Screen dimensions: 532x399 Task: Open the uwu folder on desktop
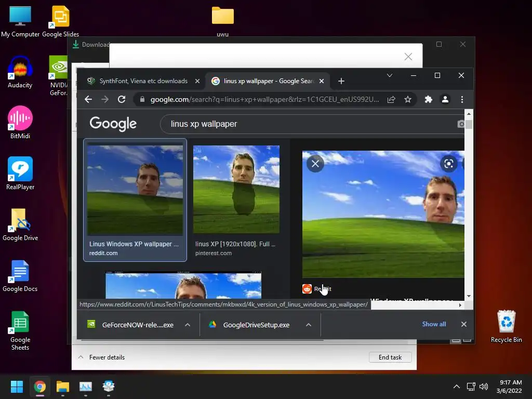pyautogui.click(x=222, y=21)
